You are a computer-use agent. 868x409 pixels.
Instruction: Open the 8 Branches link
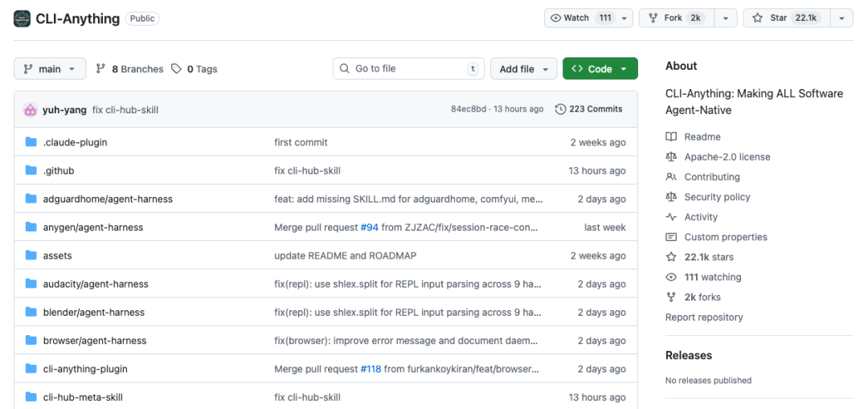129,69
